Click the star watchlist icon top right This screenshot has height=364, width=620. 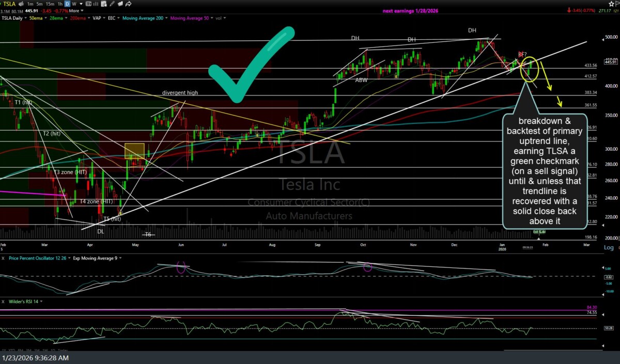[x=612, y=4]
